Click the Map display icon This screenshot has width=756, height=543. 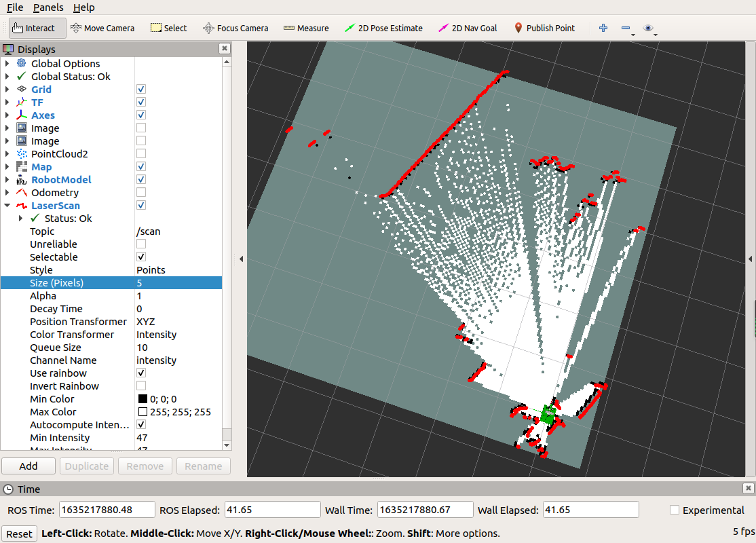pyautogui.click(x=22, y=166)
